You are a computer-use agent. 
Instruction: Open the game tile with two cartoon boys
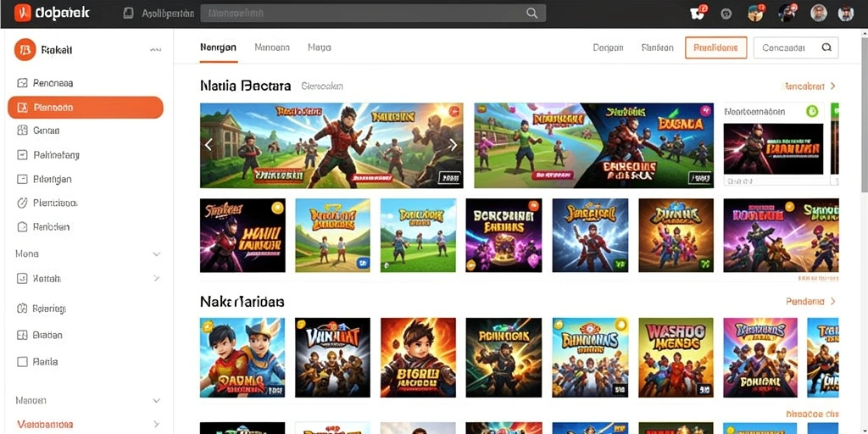tap(242, 358)
